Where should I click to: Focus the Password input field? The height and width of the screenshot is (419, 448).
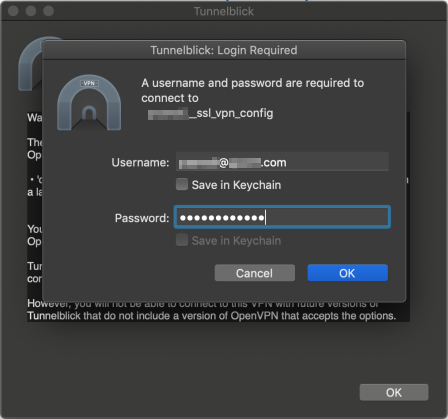click(x=282, y=217)
